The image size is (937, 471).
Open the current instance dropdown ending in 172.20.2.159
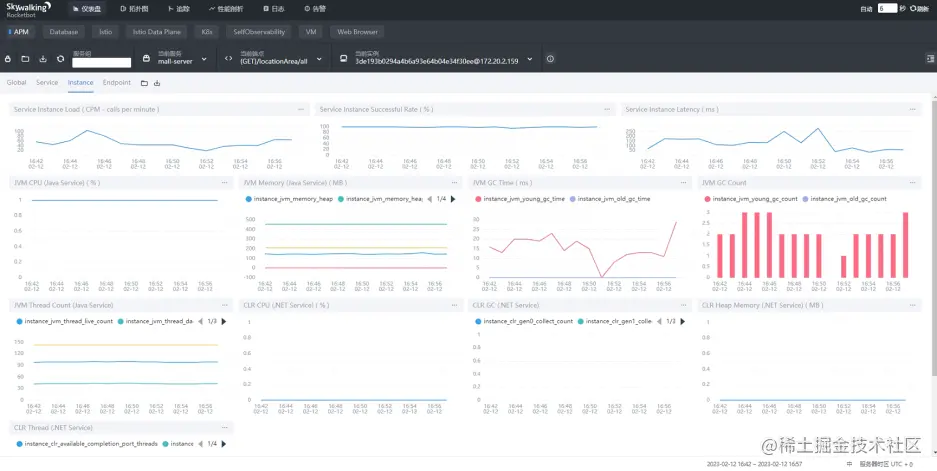pyautogui.click(x=443, y=59)
